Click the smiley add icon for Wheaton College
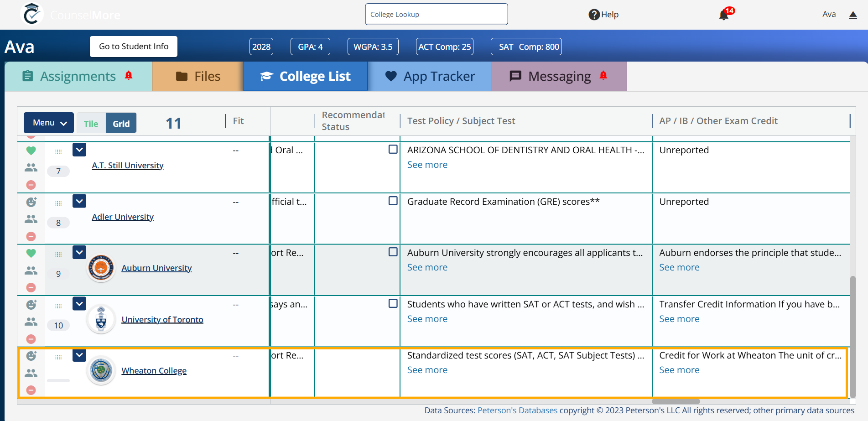The height and width of the screenshot is (421, 868). point(31,355)
